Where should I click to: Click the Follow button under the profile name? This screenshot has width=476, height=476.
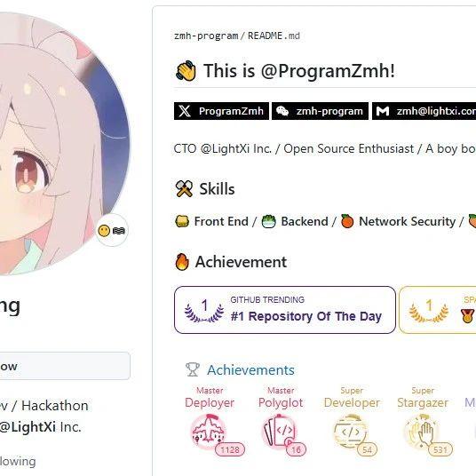(65, 366)
